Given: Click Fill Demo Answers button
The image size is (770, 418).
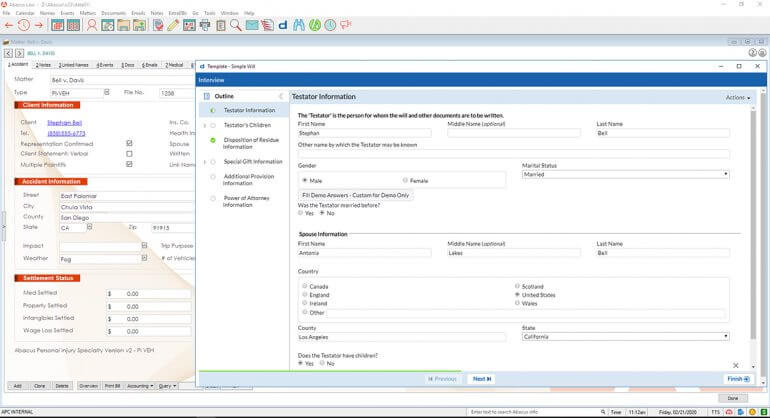Looking at the screenshot, I should (356, 195).
